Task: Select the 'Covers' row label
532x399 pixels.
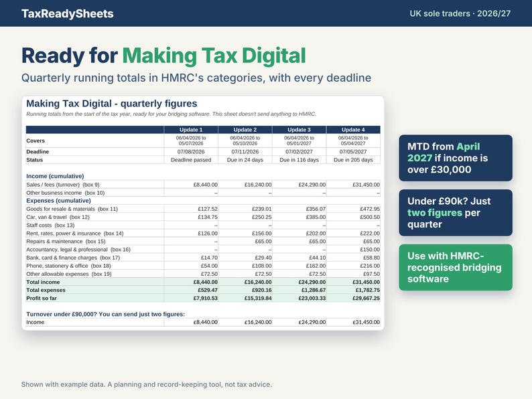Action: (36, 141)
